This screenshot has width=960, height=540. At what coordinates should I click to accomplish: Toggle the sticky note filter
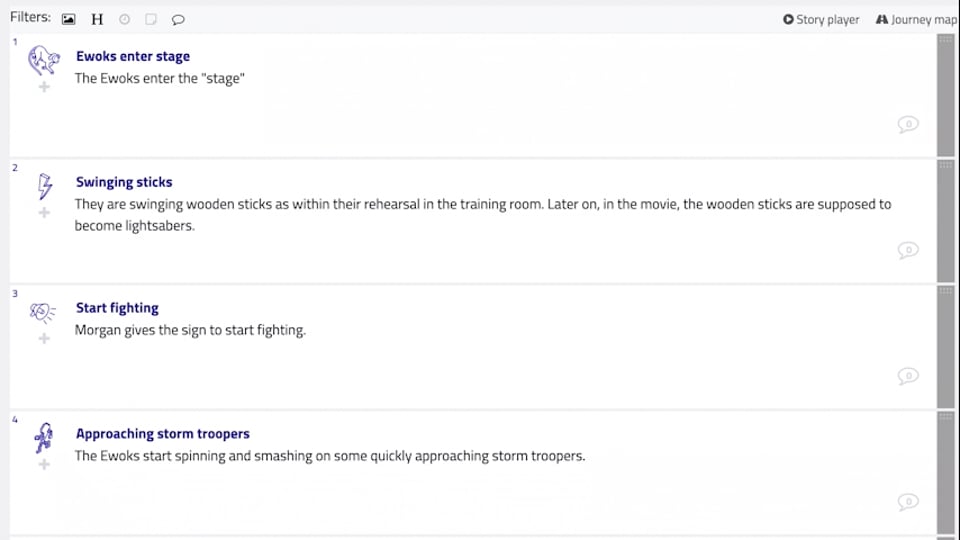[x=151, y=19]
